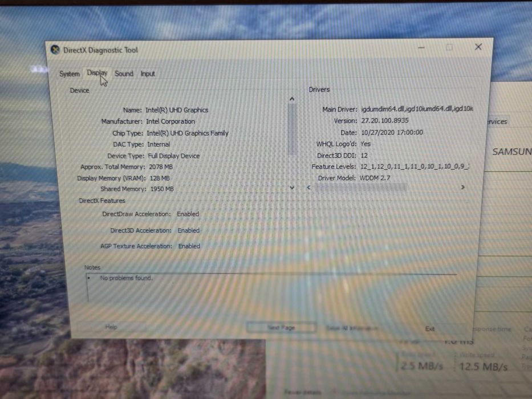Click the Device list scroll down arrow
Screen dimensions: 532x399
coord(292,188)
